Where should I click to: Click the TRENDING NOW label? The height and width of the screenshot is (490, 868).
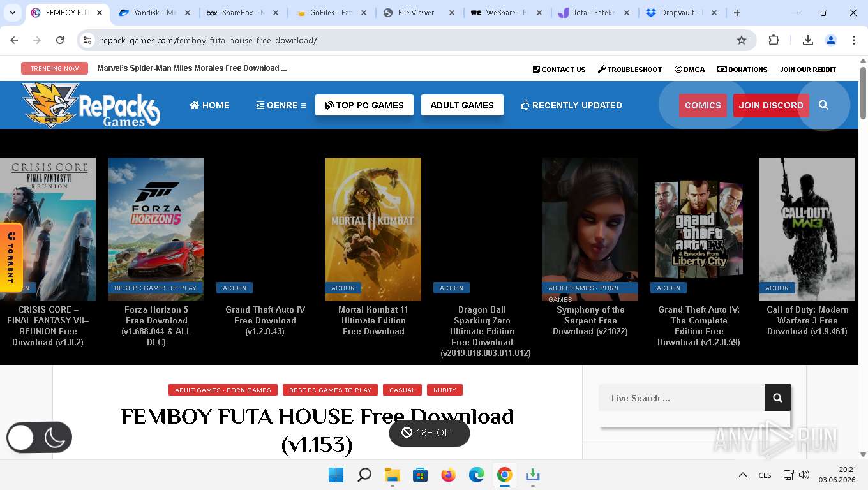[54, 68]
